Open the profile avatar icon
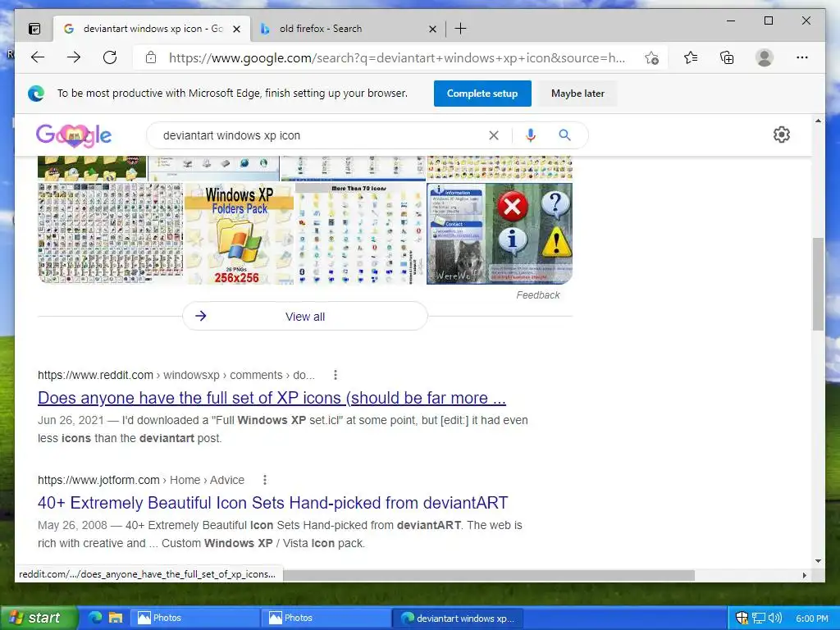840x630 pixels. (x=765, y=57)
